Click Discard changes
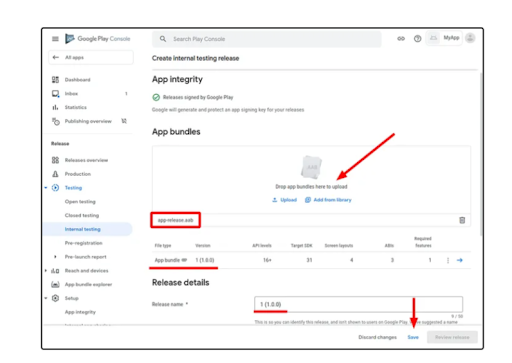The image size is (512, 363). [377, 337]
